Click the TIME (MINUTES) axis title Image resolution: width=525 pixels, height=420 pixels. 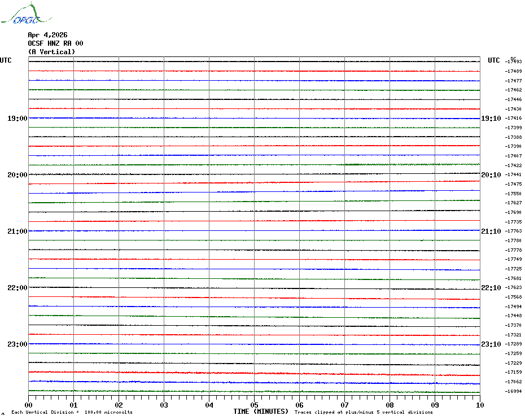[261, 412]
